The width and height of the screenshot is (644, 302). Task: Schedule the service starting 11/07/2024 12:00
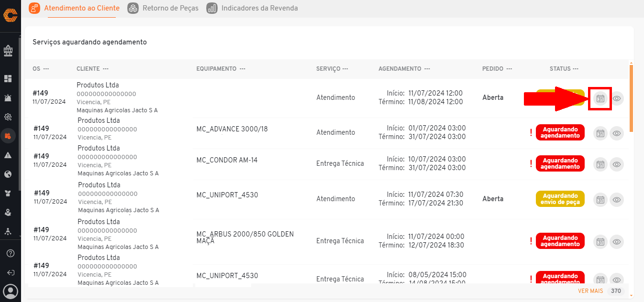(600, 98)
